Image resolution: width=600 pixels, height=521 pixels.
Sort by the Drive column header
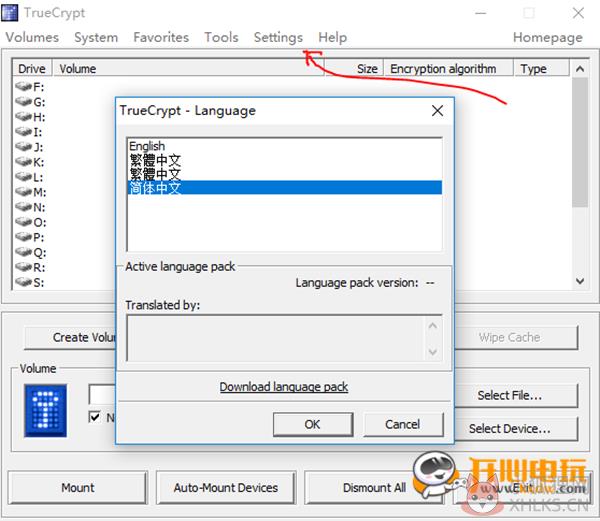(x=32, y=68)
